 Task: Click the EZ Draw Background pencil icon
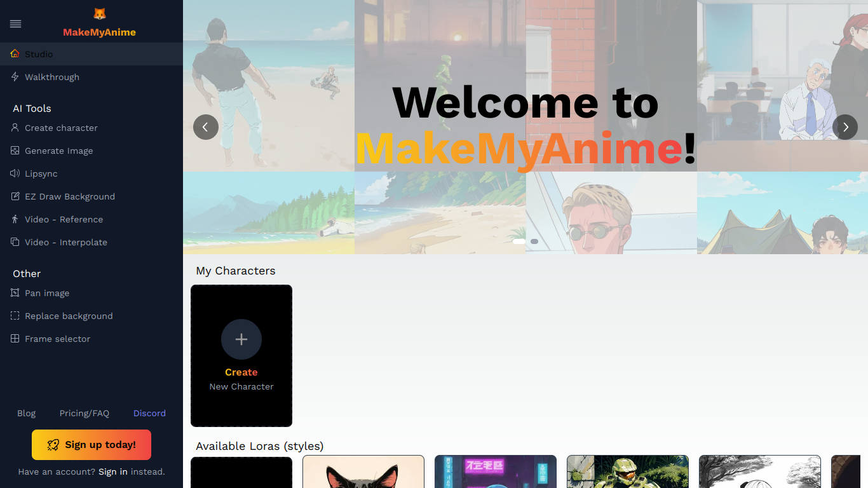[15, 196]
